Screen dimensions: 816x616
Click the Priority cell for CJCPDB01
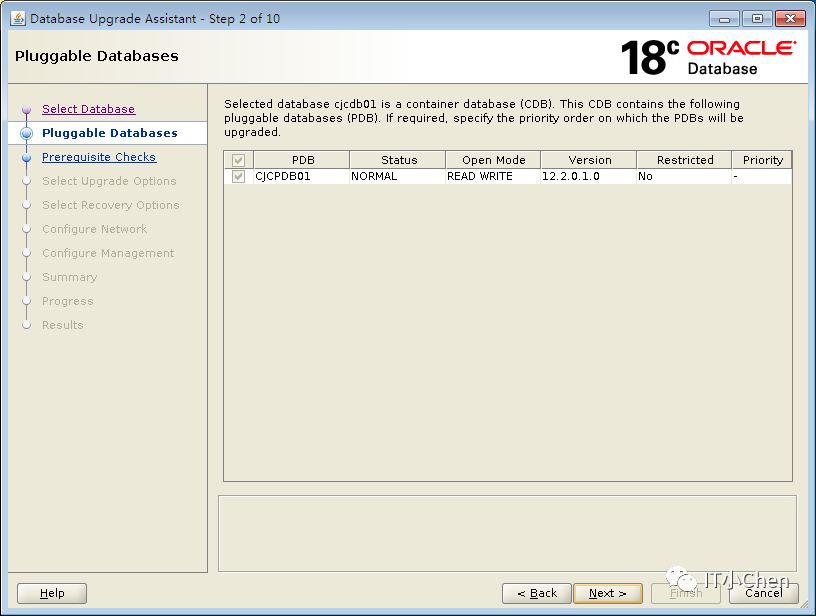click(762, 176)
